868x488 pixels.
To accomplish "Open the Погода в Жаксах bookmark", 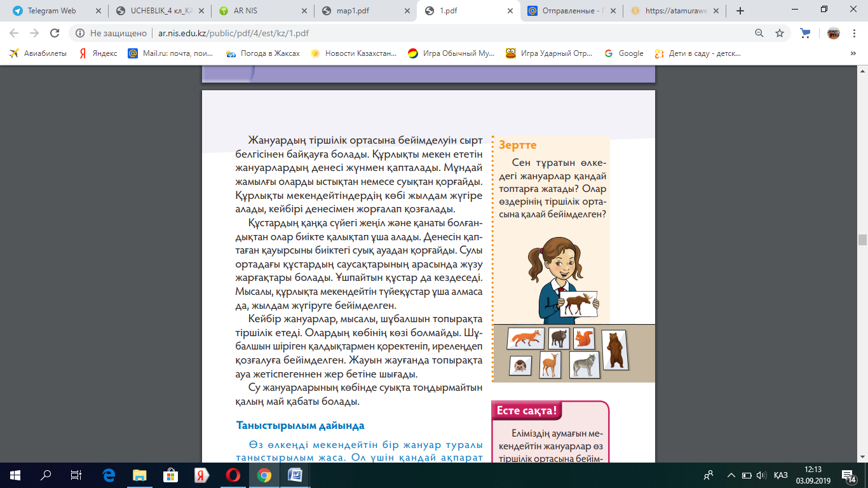I will tap(262, 53).
